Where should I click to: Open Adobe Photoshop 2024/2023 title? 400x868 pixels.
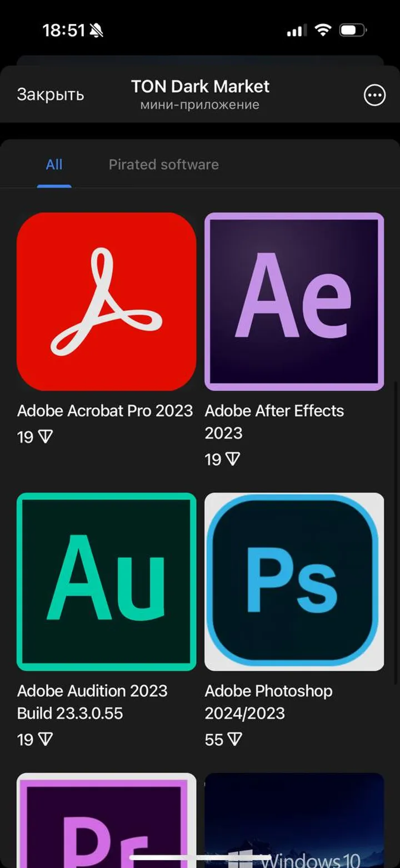click(x=269, y=702)
